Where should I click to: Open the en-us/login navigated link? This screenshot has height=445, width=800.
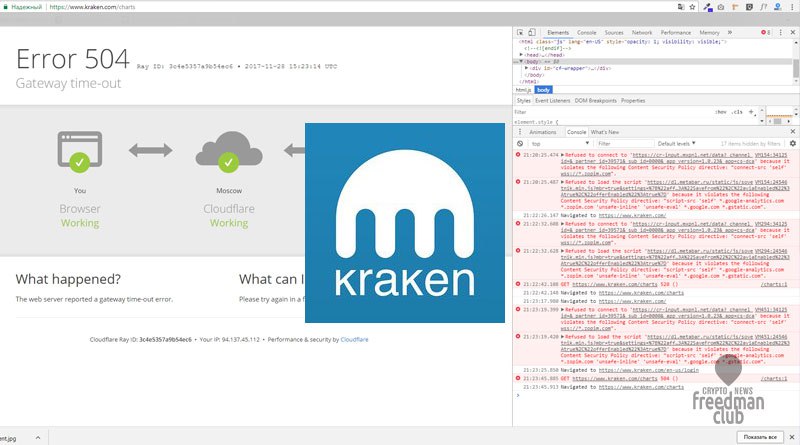pyautogui.click(x=648, y=370)
